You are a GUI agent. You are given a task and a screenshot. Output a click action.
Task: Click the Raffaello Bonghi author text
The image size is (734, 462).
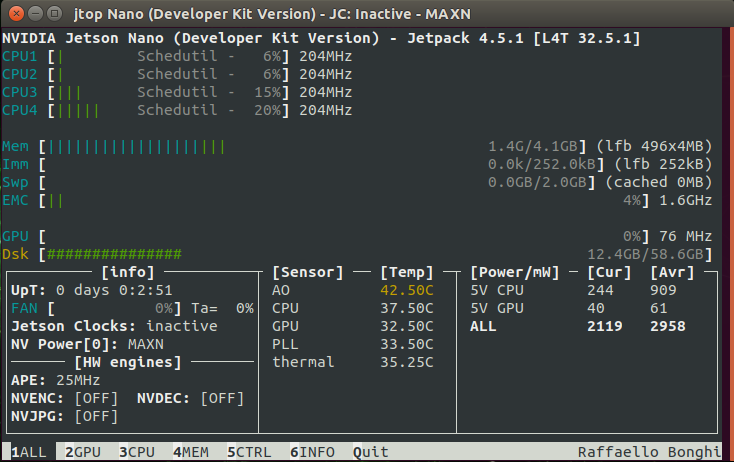point(649,452)
